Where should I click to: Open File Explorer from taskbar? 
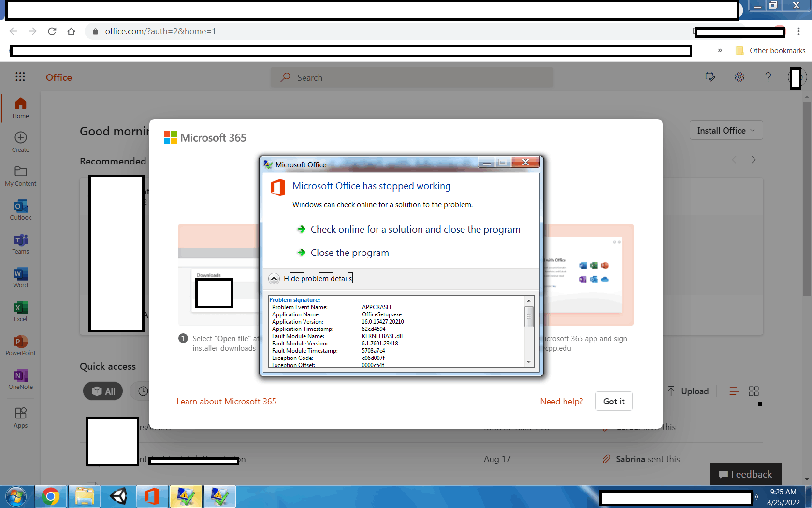click(85, 496)
